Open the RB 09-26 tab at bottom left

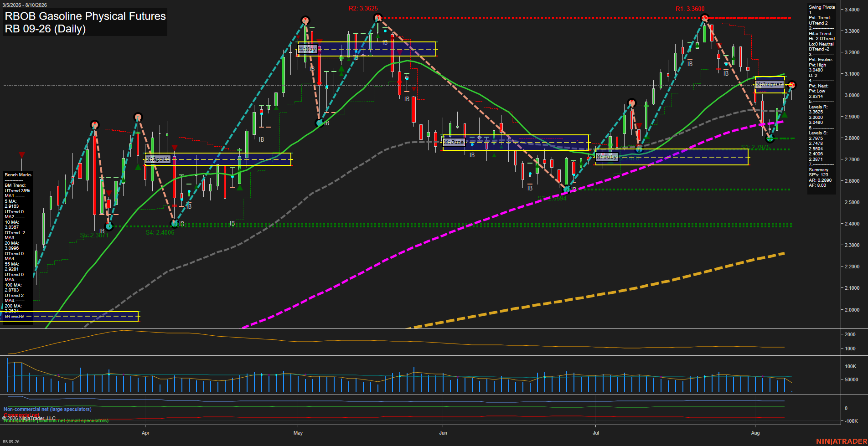(x=11, y=442)
